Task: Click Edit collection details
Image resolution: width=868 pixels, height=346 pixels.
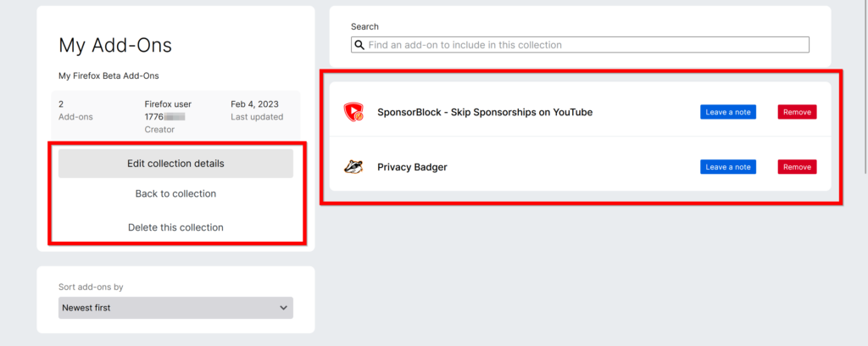Action: [x=175, y=164]
